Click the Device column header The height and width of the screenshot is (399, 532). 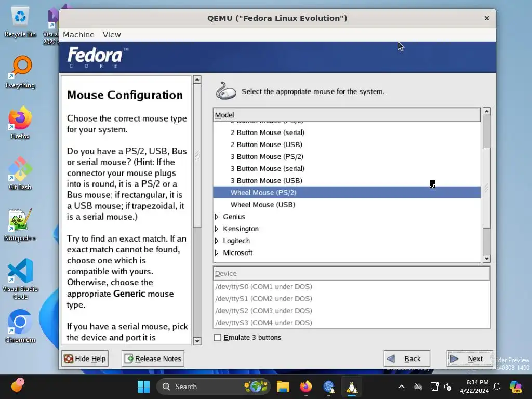click(x=352, y=273)
